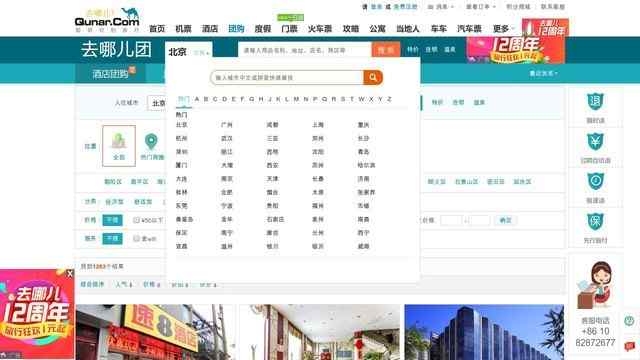Click the 联系客服 link in the top bar
Screen dimensions: 640x360
coord(553,7)
